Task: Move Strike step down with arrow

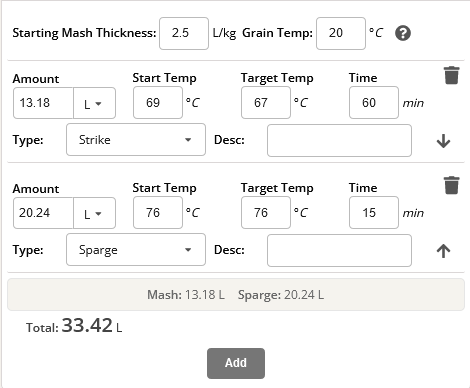Action: 443,141
